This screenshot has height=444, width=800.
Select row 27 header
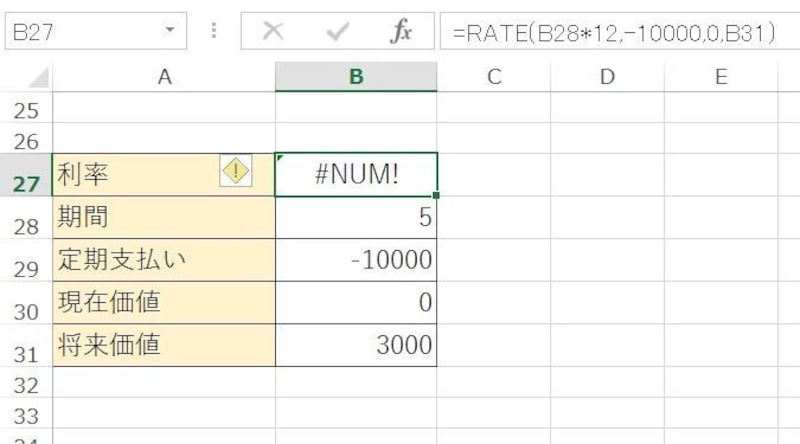coord(26,182)
